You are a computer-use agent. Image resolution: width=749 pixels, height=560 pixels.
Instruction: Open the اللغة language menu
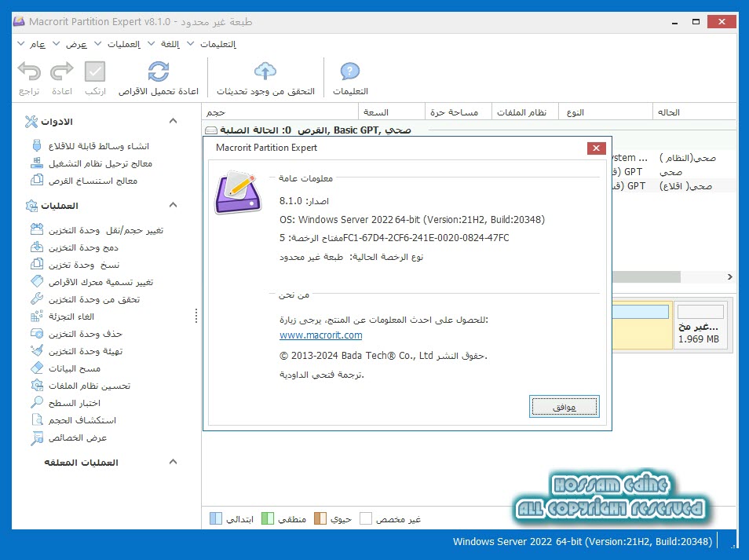coord(170,44)
